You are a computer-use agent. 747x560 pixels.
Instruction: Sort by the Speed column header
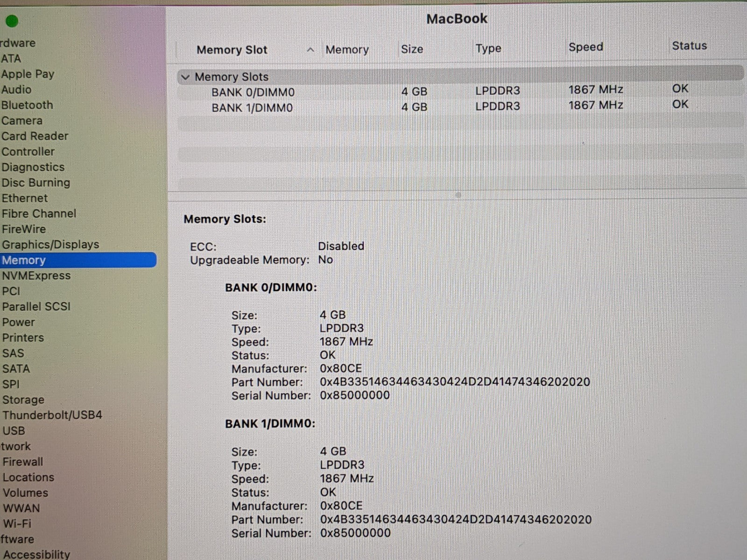585,47
